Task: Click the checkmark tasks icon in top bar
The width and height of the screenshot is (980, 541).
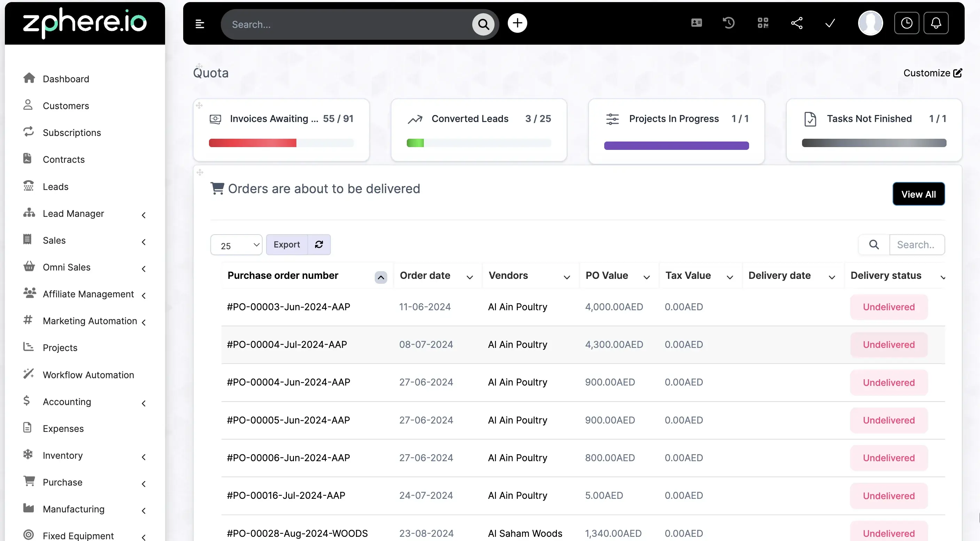Action: point(830,23)
